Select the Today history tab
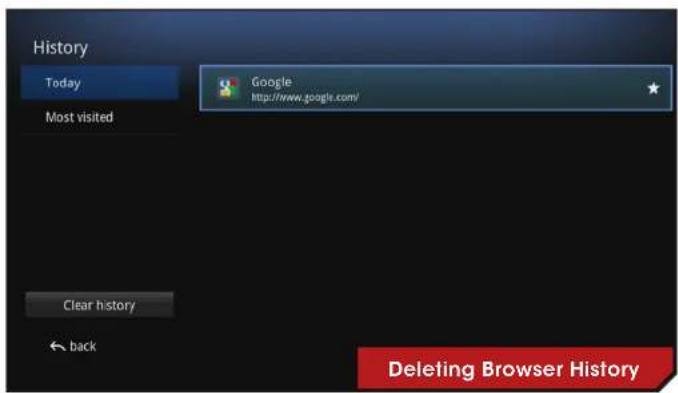 click(x=100, y=83)
